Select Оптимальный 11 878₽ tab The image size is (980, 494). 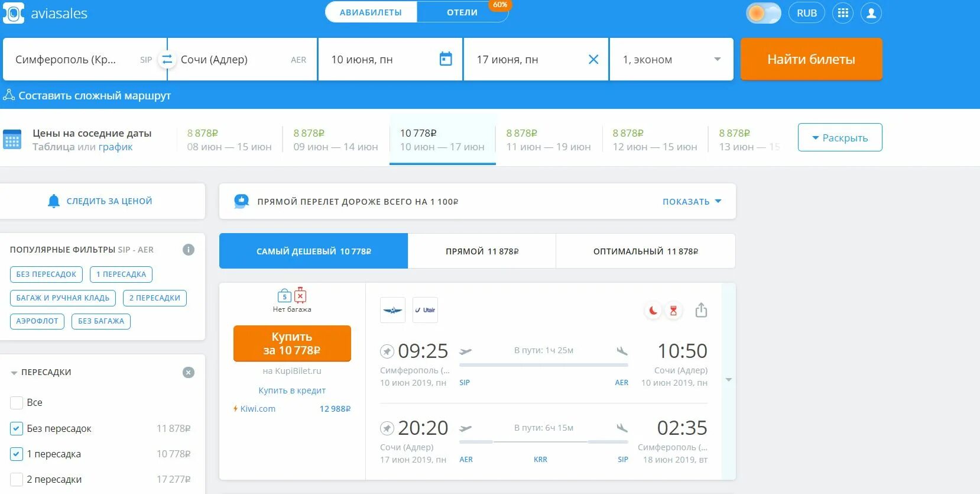(x=645, y=251)
